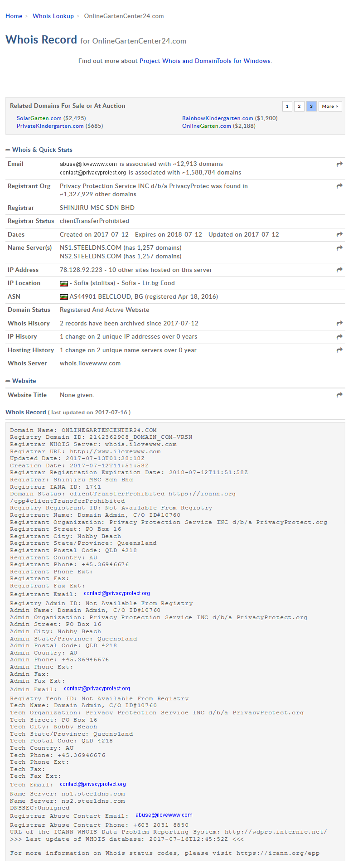358x868 pixels.
Task: Click the whois.ilovewww.com Whois Server value
Action: [90, 364]
